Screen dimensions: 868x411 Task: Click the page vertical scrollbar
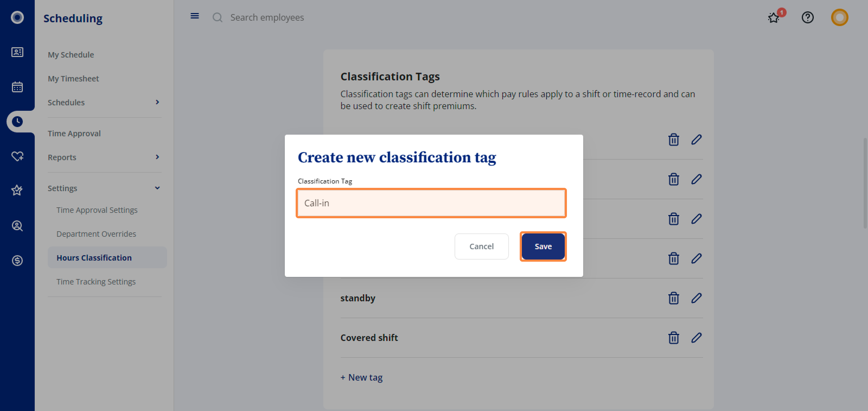pyautogui.click(x=865, y=183)
